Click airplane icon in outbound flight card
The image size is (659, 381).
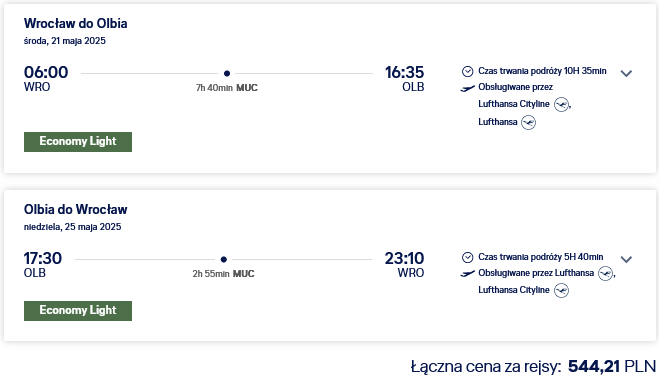point(467,88)
